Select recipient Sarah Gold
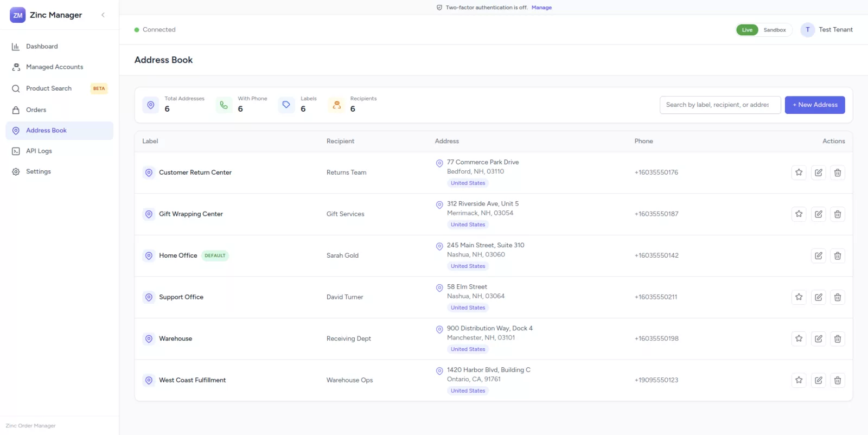The height and width of the screenshot is (435, 868). click(342, 255)
